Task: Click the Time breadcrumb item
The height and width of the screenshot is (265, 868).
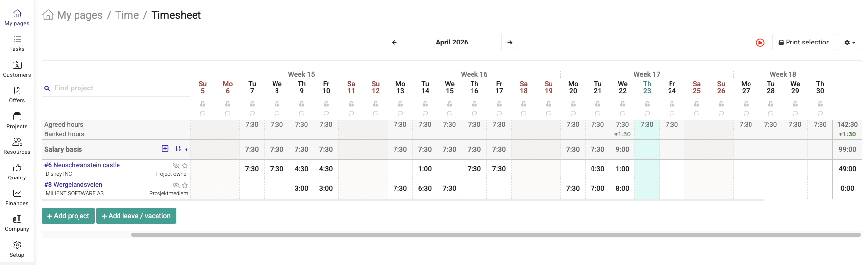Action: 127,15
